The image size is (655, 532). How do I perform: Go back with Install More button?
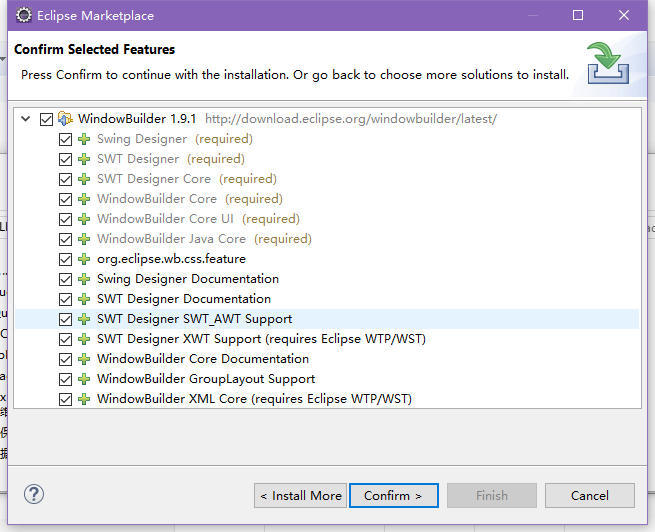coord(300,496)
